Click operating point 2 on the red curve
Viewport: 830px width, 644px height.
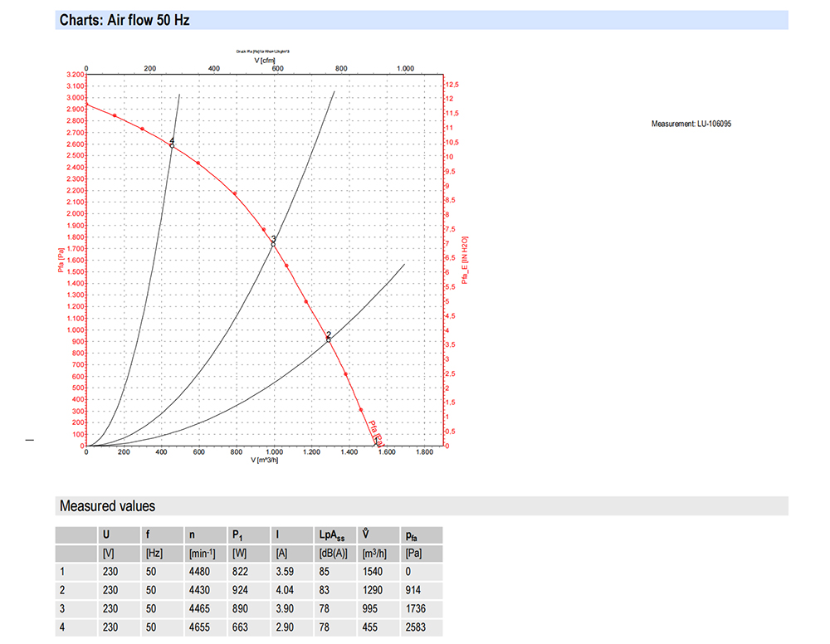329,339
